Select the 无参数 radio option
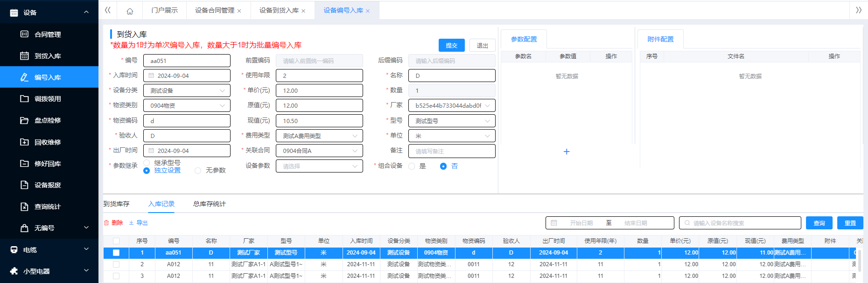 click(x=198, y=171)
